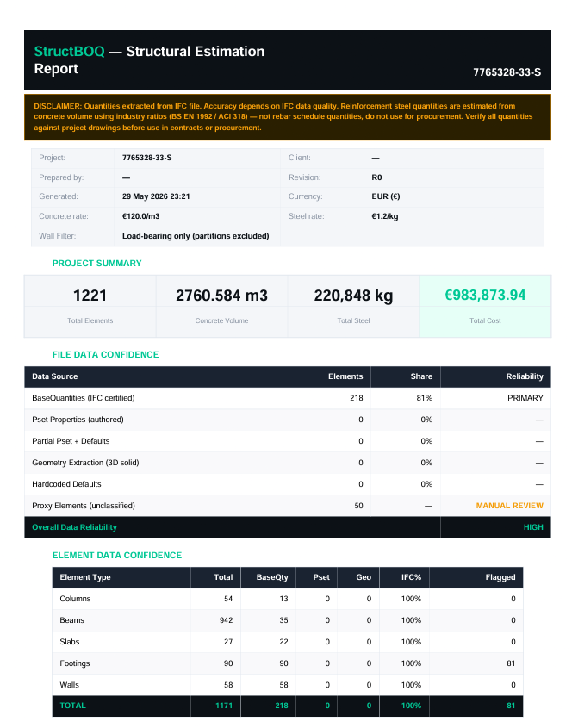Select the Overall Data Reliability label
The width and height of the screenshot is (572, 728).
(74, 527)
